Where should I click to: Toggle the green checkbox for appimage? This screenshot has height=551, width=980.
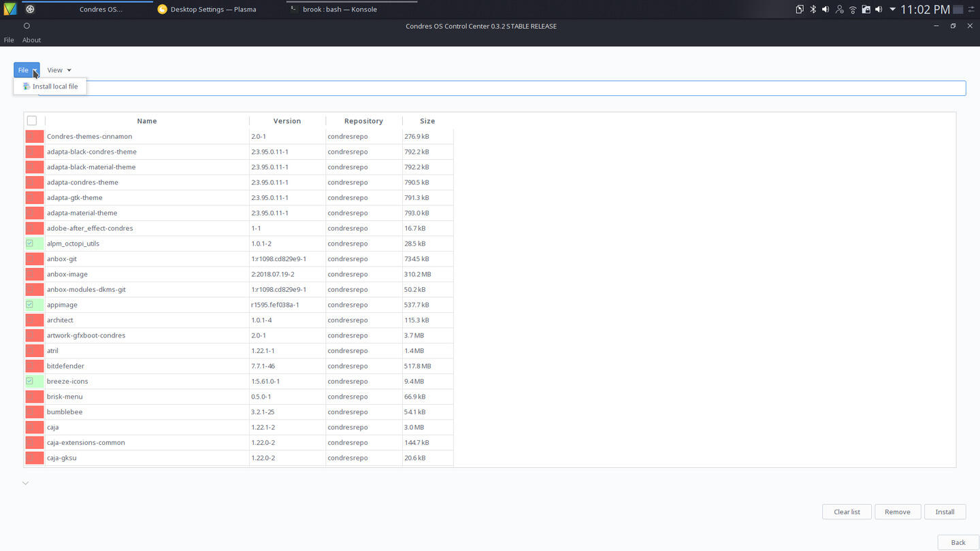pos(30,305)
